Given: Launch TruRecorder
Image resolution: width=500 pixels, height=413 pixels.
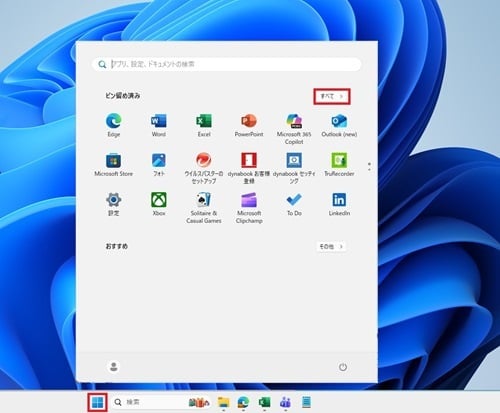Looking at the screenshot, I should coord(339,164).
